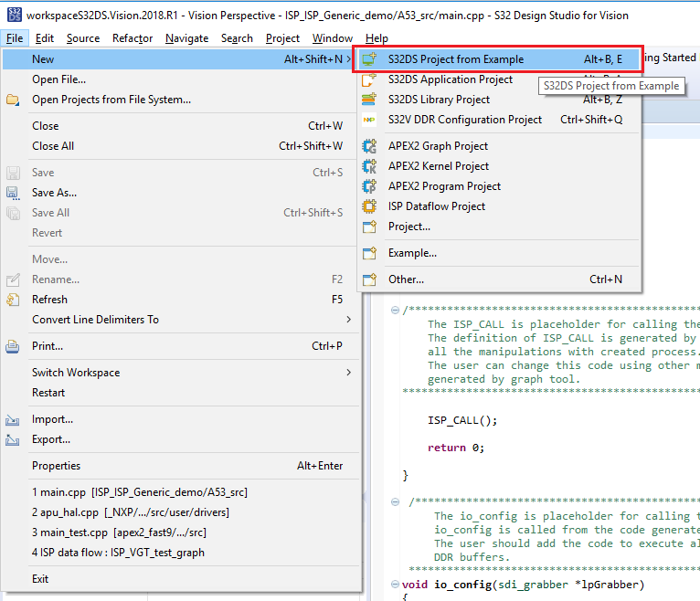Click the S32DS Library Project icon
700x601 pixels.
coord(369,99)
